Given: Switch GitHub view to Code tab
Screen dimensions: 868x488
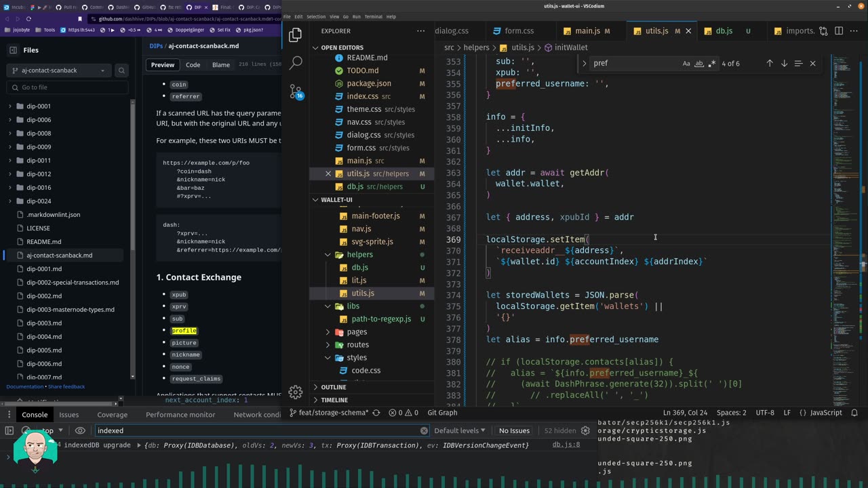Looking at the screenshot, I should pyautogui.click(x=193, y=65).
